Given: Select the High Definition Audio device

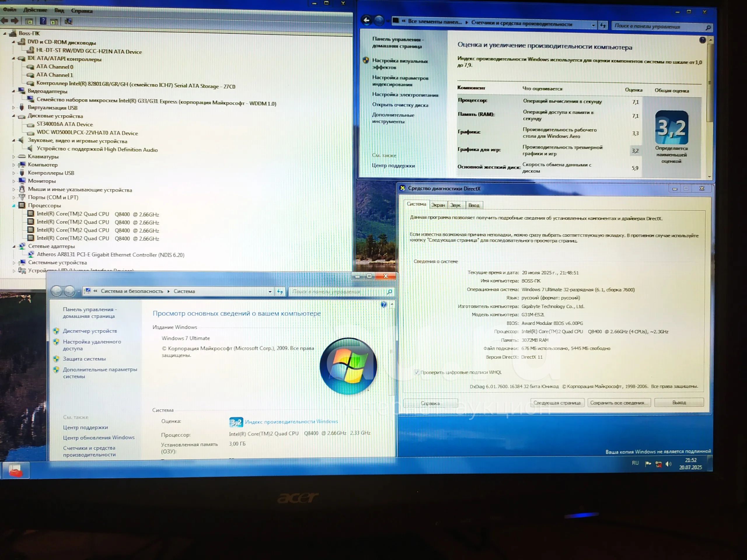Looking at the screenshot, I should point(97,149).
